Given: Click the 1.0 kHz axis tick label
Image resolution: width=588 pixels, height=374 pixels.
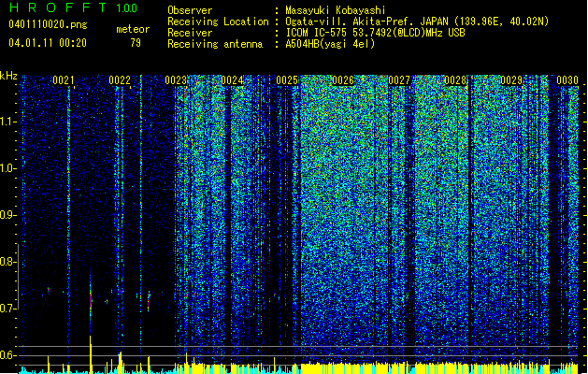Looking at the screenshot, I should click(x=8, y=168).
